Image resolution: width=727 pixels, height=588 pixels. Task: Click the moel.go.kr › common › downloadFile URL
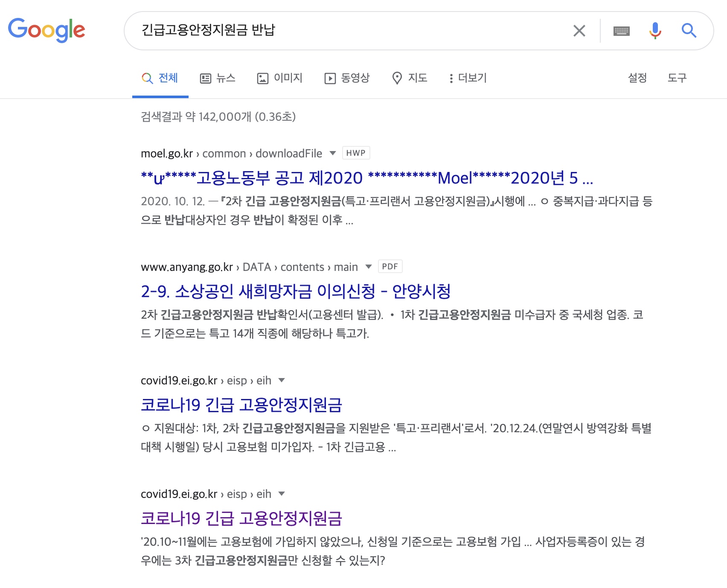(232, 154)
